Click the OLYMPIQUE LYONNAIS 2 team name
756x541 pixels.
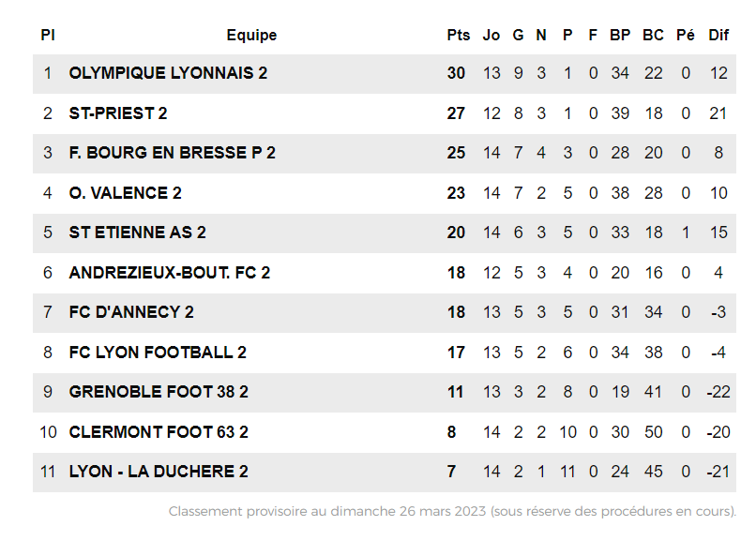coord(168,73)
